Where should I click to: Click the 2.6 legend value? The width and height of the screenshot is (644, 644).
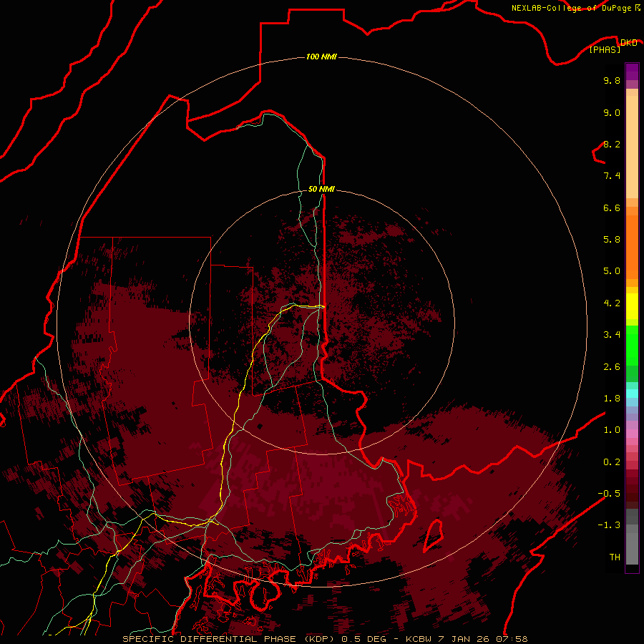click(x=612, y=367)
